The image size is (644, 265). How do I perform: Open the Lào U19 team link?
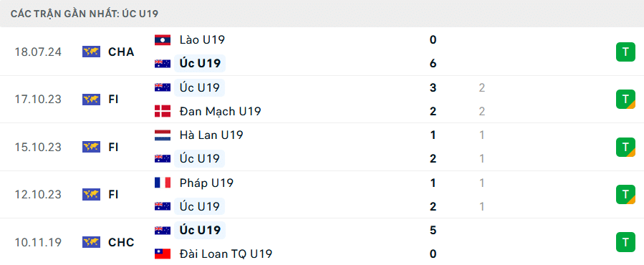[202, 40]
